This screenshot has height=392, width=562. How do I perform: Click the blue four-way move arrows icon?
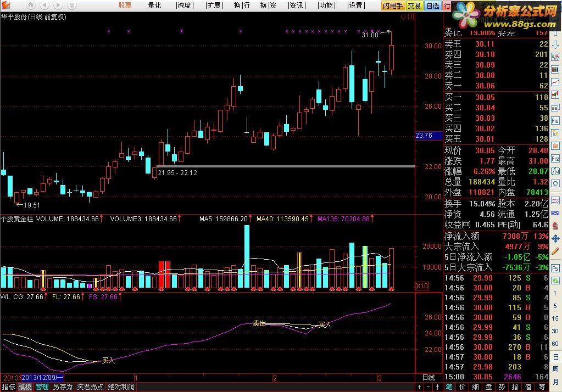(x=555, y=239)
